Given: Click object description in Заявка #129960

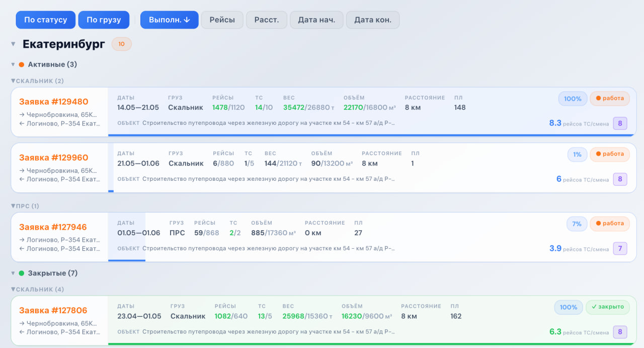Looking at the screenshot, I should click(x=269, y=179).
